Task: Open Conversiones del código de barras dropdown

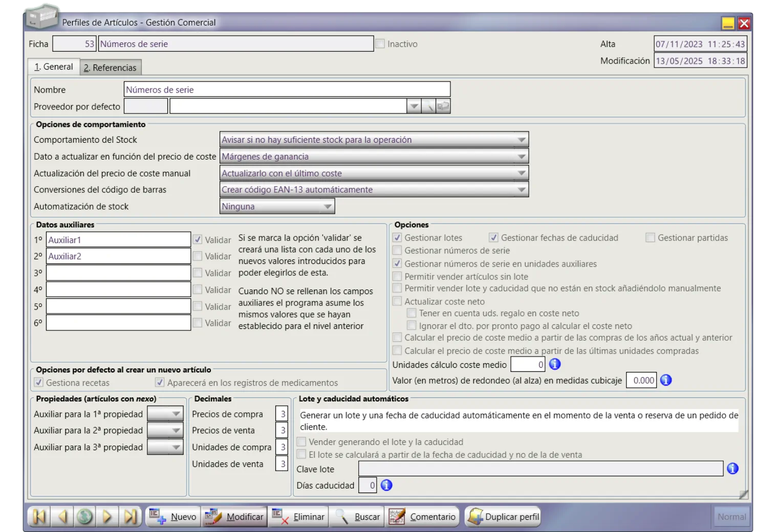Action: point(374,189)
